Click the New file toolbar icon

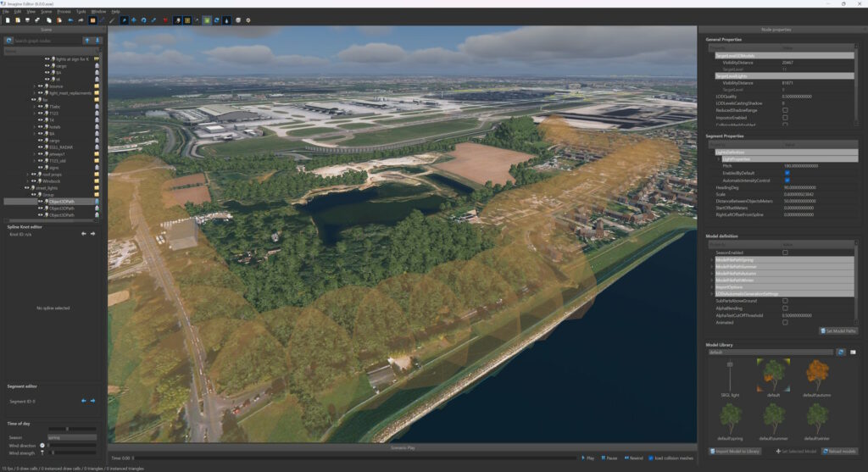click(7, 20)
